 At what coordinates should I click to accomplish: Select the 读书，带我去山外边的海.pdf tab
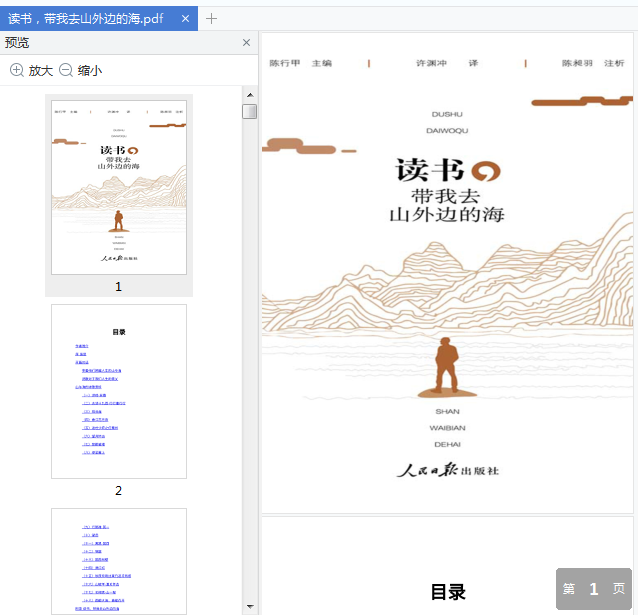point(98,18)
